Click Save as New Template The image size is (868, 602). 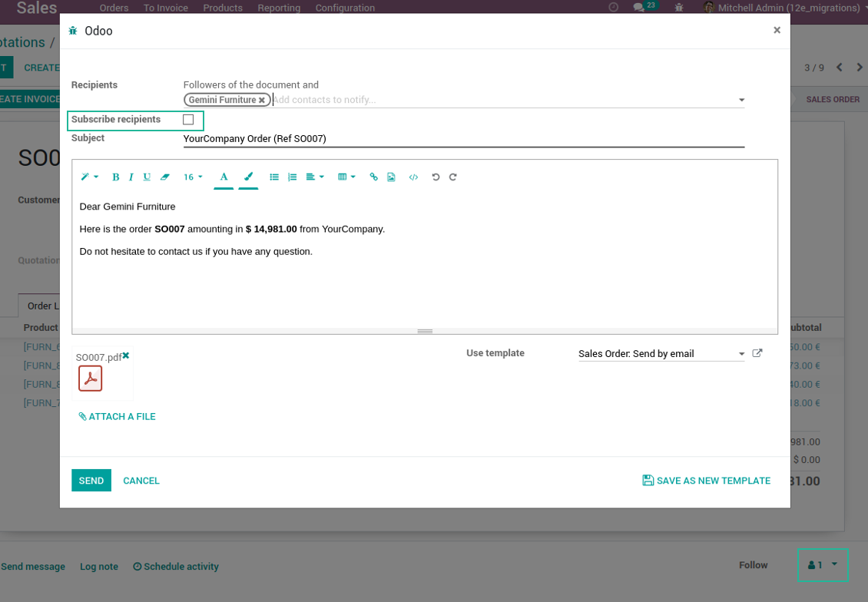[707, 481]
